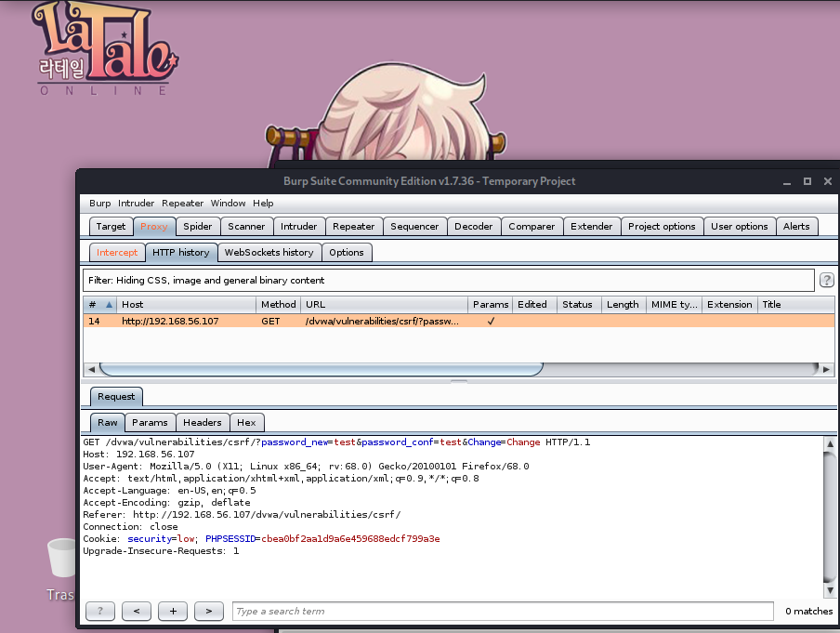Switch to the Comparer tab
The image size is (840, 633).
pos(532,226)
